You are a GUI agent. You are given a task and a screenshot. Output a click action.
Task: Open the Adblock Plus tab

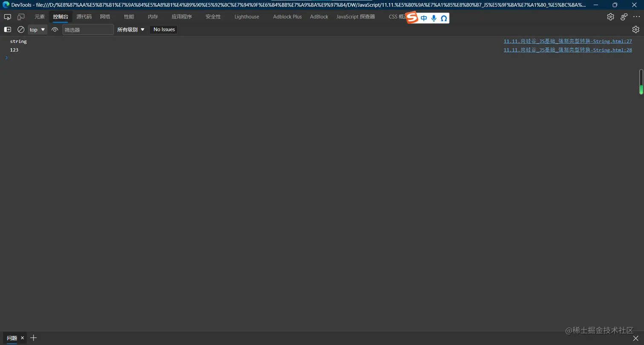coord(287,17)
